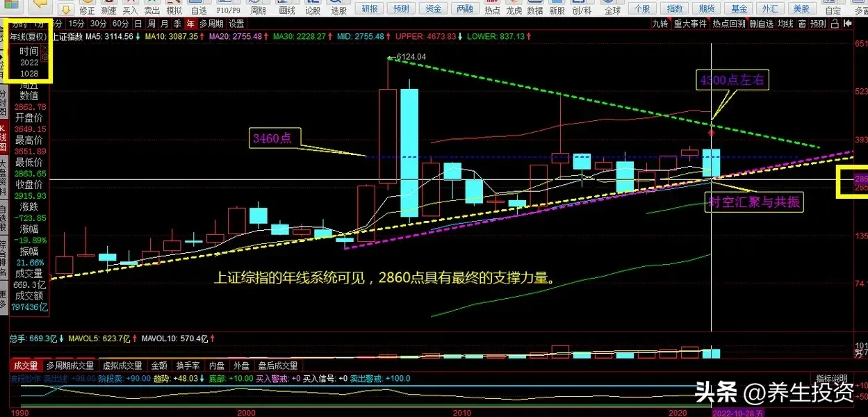Close the time info panel with its X
The width and height of the screenshot is (868, 417).
pyautogui.click(x=45, y=49)
